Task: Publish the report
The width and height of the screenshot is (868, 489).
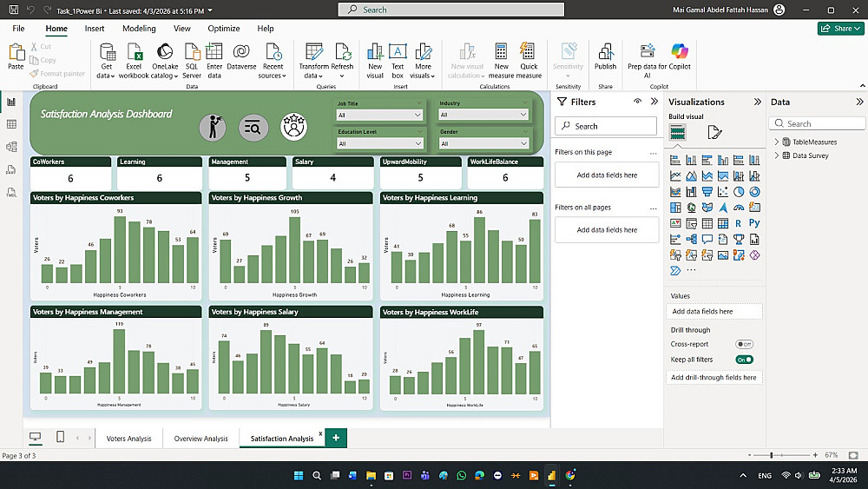Action: point(605,57)
